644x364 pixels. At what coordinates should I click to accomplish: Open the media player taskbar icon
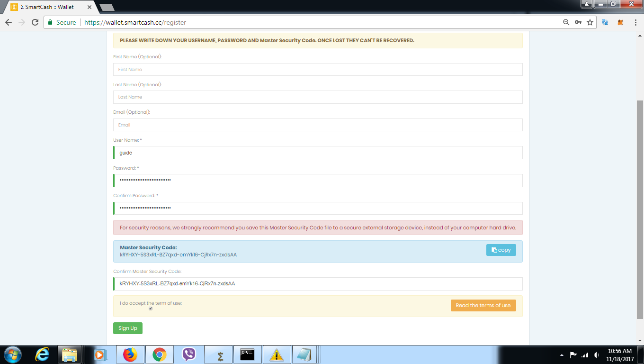pyautogui.click(x=100, y=355)
